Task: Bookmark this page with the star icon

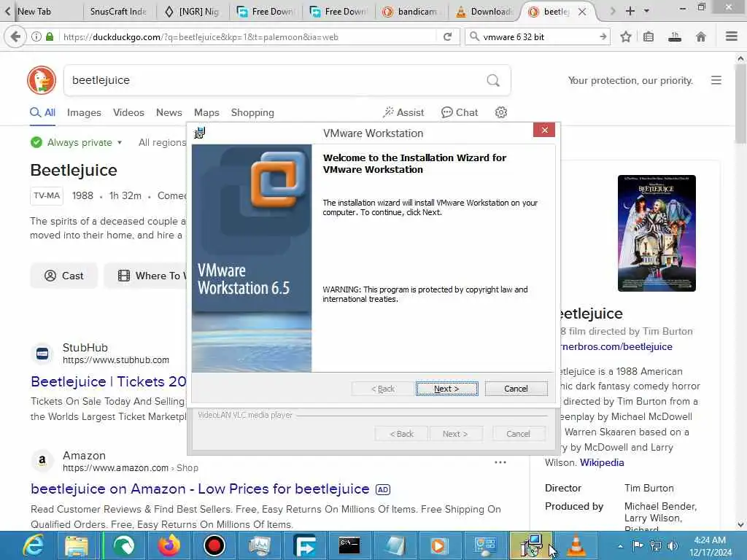Action: click(x=626, y=36)
